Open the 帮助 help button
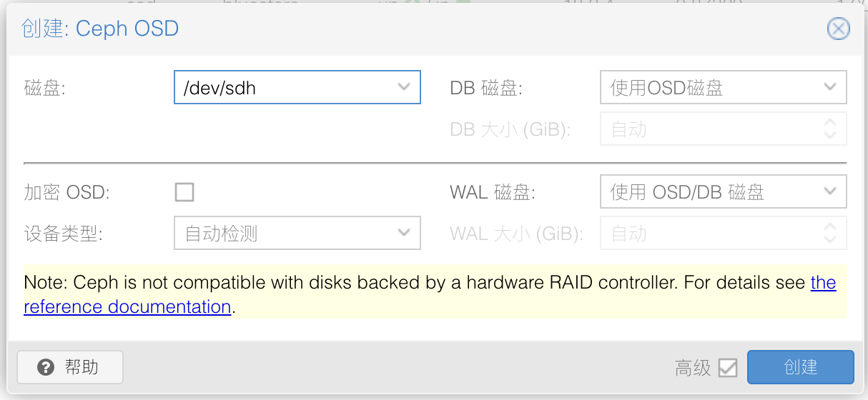This screenshot has height=400, width=868. pyautogui.click(x=70, y=367)
